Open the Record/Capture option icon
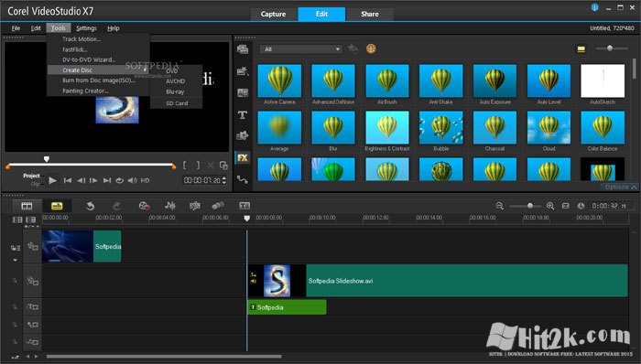The width and height of the screenshot is (641, 364). click(144, 206)
